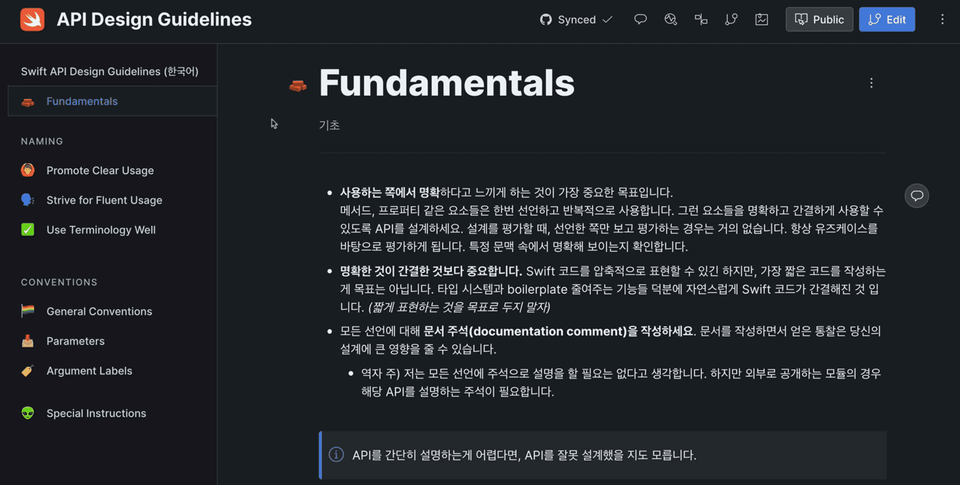Click the customization image icon in toolbar

[761, 19]
